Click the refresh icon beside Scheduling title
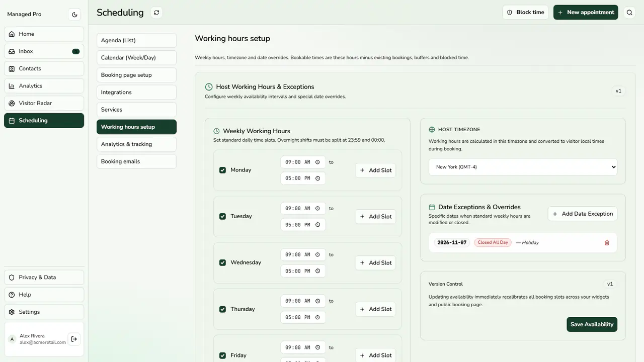This screenshot has height=362, width=644. point(156,13)
